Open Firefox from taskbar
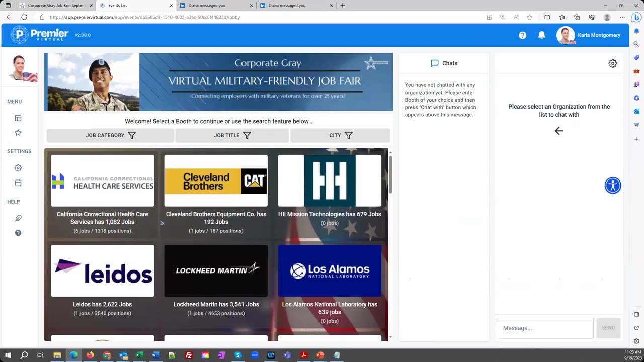Screen dimensions: 644x362 pyautogui.click(x=90, y=355)
